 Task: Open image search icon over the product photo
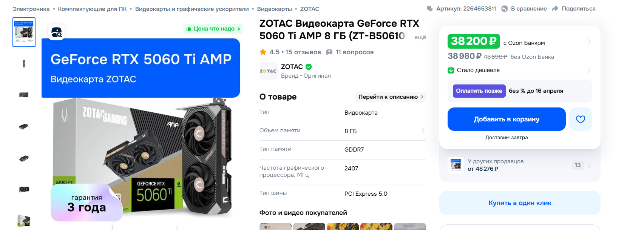(56, 32)
